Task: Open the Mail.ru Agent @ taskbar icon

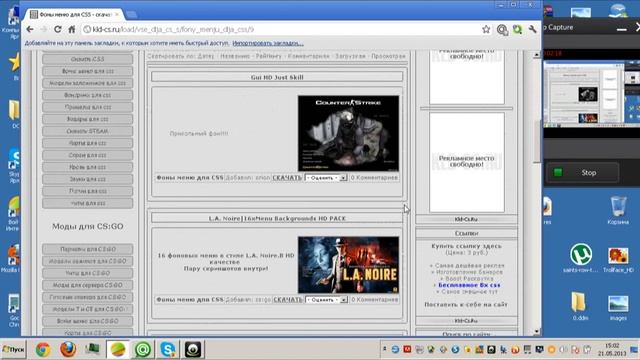Action: [143, 349]
